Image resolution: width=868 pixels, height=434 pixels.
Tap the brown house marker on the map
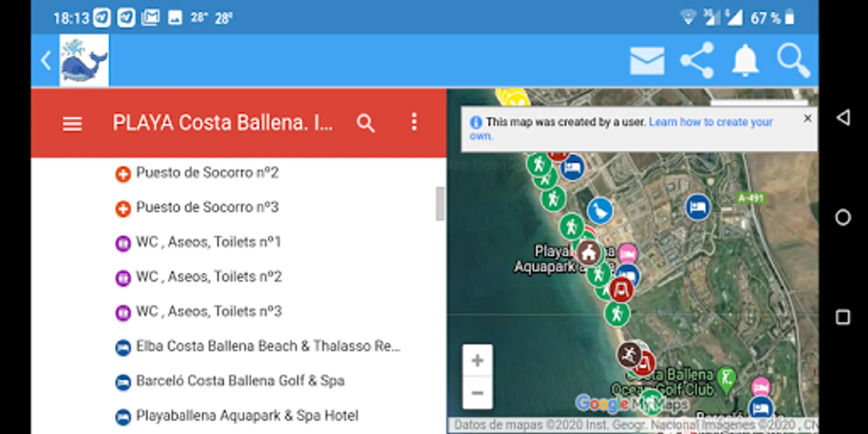tap(588, 252)
